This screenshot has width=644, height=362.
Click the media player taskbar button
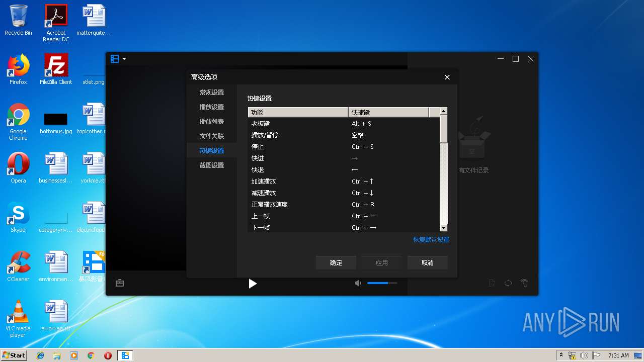pyautogui.click(x=125, y=355)
